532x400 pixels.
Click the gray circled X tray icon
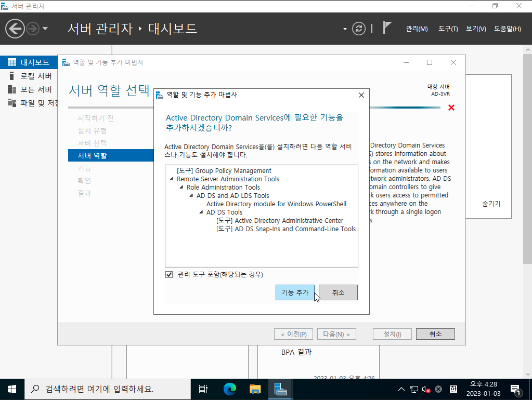438,389
